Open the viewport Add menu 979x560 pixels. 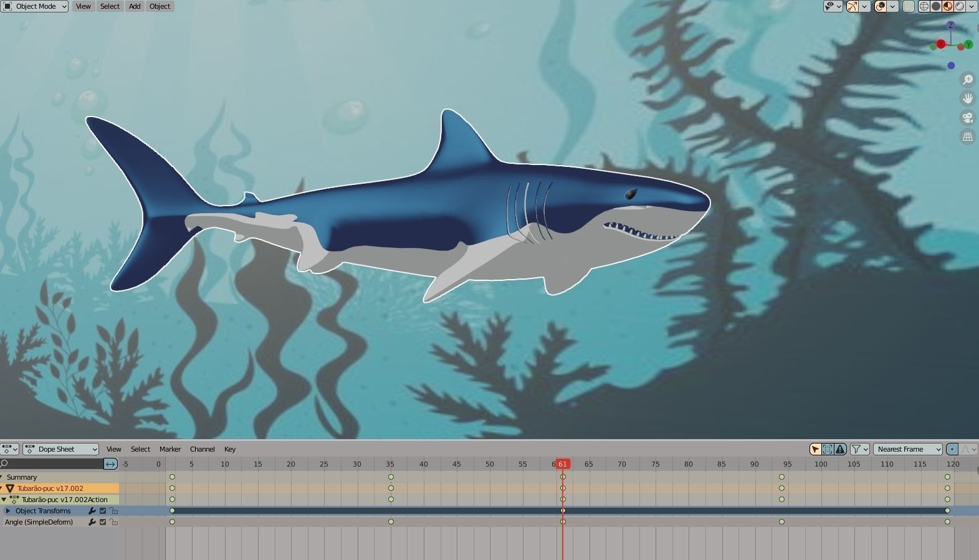(x=135, y=6)
